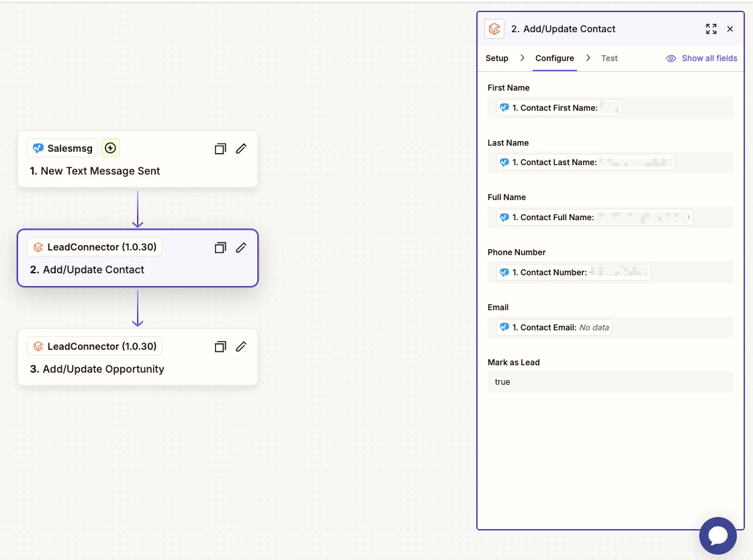Close the Add/Update Contact panel
Screen dimensions: 753x560
[x=730, y=29]
